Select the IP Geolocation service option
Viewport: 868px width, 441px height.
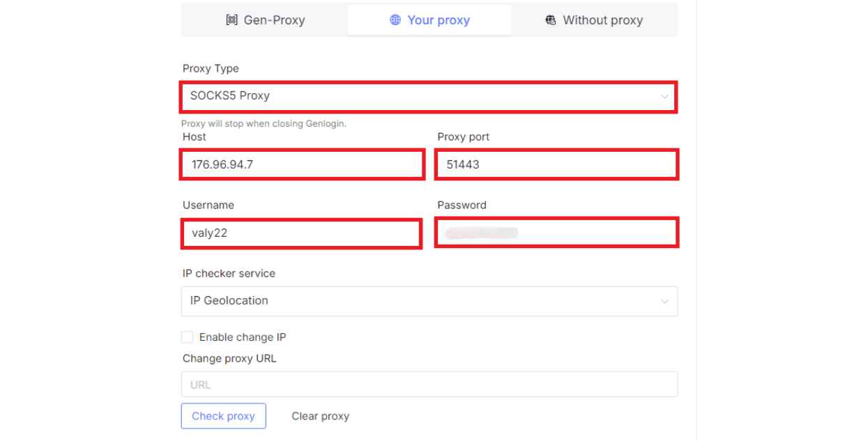[x=429, y=301]
